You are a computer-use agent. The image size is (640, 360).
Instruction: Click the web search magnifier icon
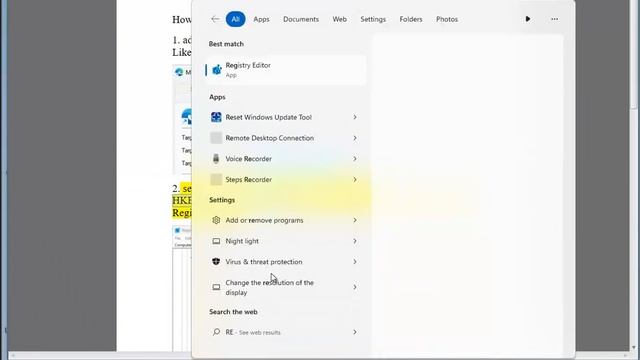[x=216, y=332]
